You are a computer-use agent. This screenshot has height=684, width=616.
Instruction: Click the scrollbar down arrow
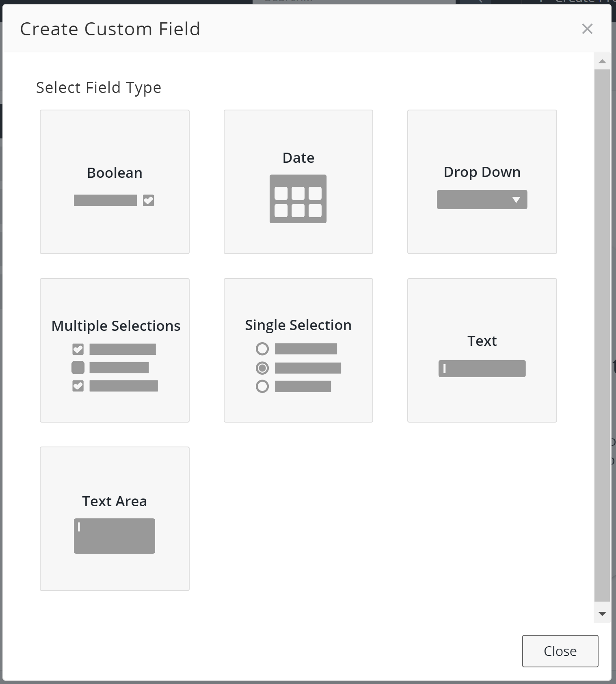(x=602, y=614)
